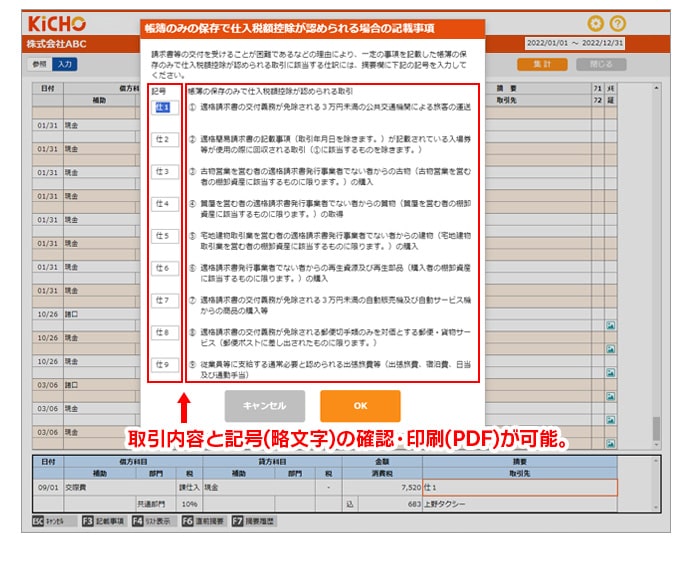Click the scroll-down arrow of journal list
The width and height of the screenshot is (693, 563).
[656, 445]
